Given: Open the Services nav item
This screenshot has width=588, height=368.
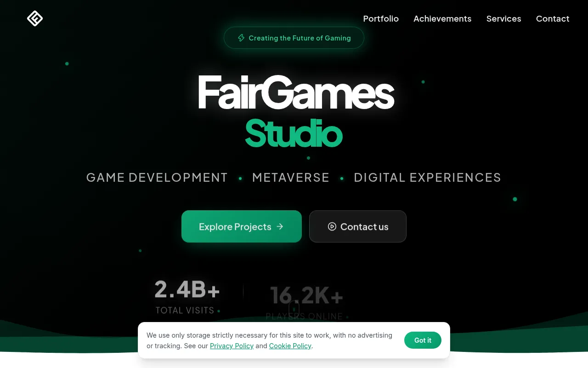Looking at the screenshot, I should pyautogui.click(x=503, y=19).
